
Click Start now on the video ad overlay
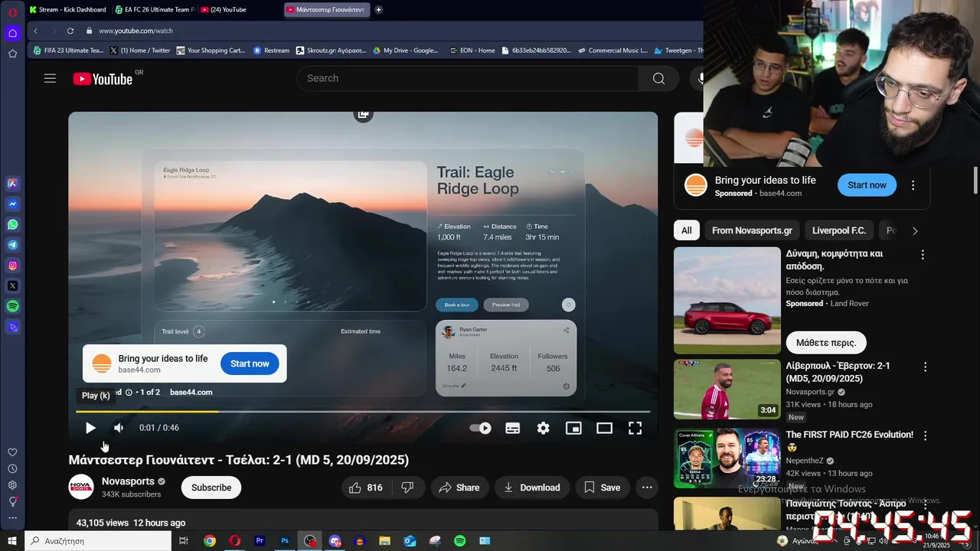click(250, 364)
